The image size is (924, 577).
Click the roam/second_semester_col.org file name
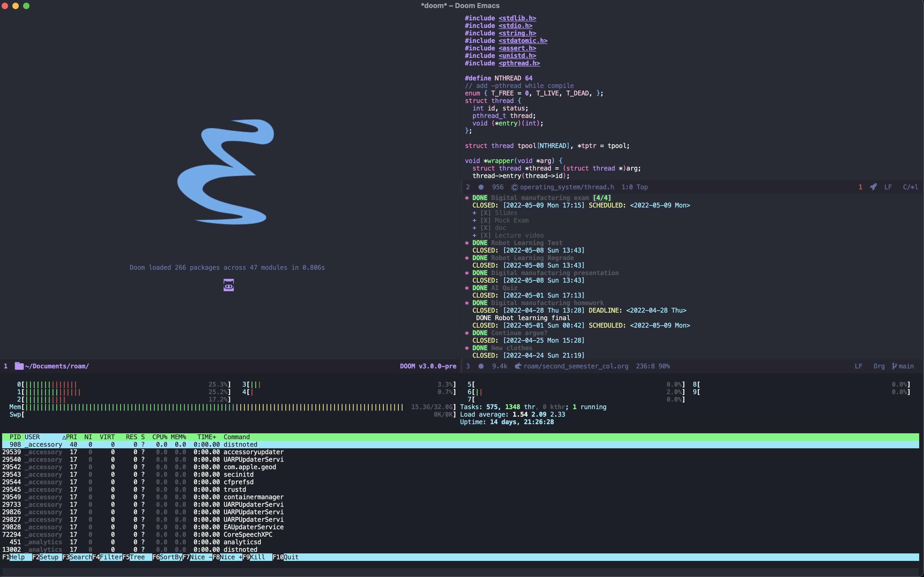(576, 366)
